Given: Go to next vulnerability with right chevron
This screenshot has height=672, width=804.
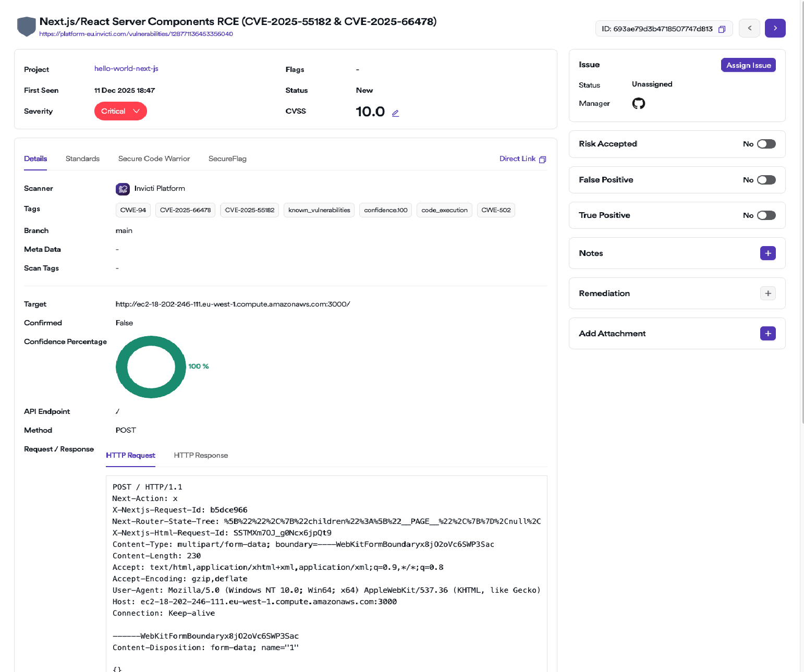Looking at the screenshot, I should [775, 28].
